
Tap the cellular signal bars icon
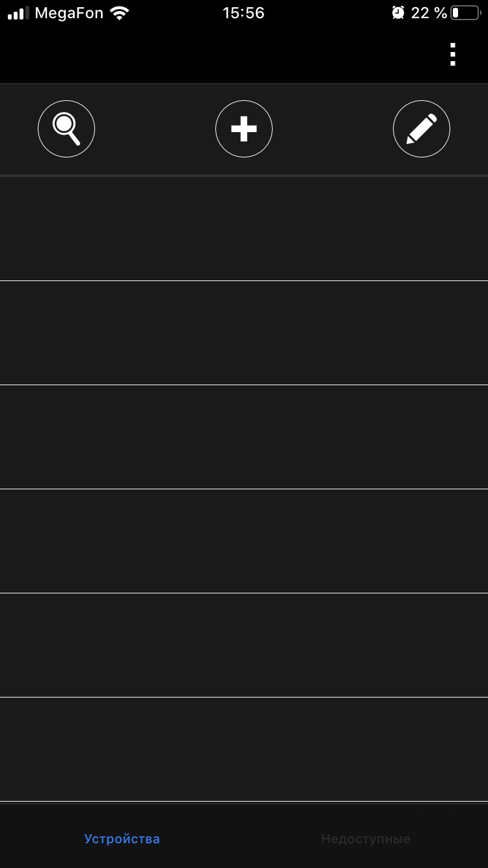pos(18,13)
